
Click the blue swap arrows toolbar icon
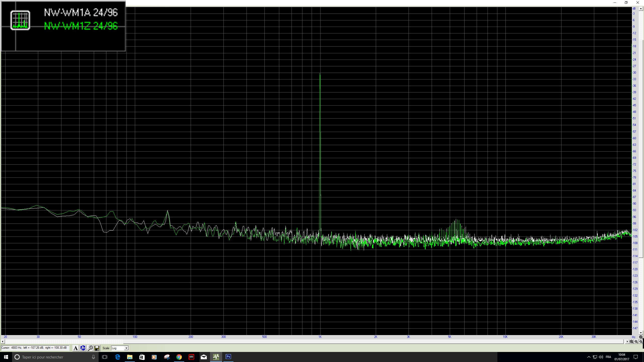[x=83, y=348]
